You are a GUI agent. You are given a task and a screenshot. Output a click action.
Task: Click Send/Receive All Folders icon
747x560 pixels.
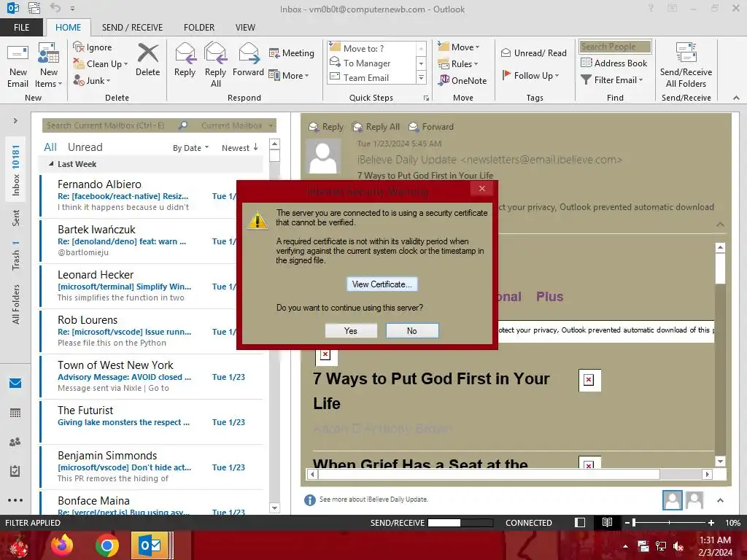(686, 52)
